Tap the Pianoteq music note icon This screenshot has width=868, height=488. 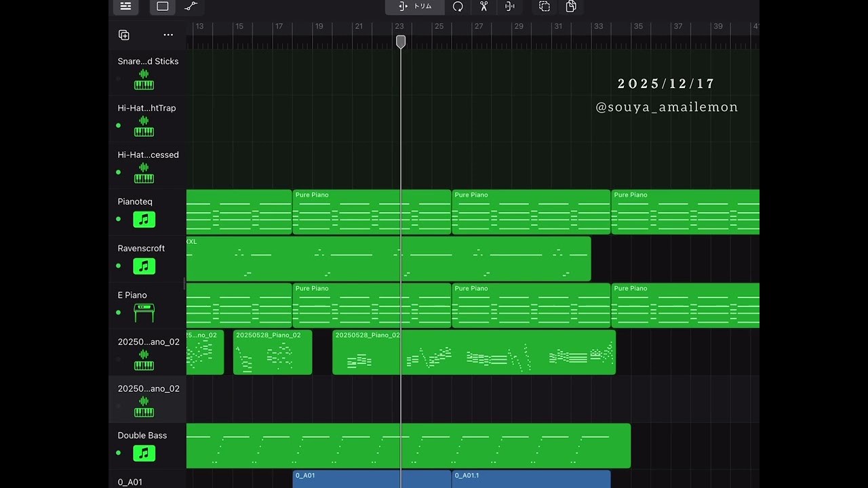point(144,220)
